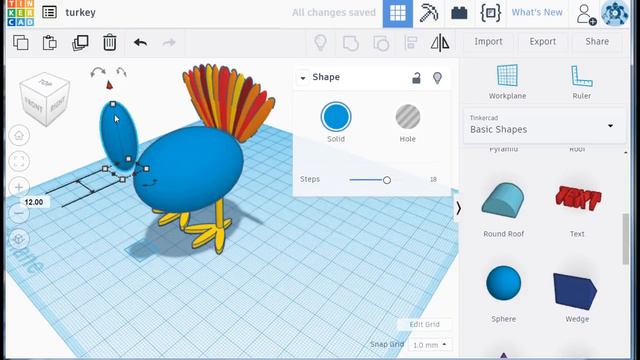Select the Ruler tool
This screenshot has width=640, height=360.
(581, 82)
